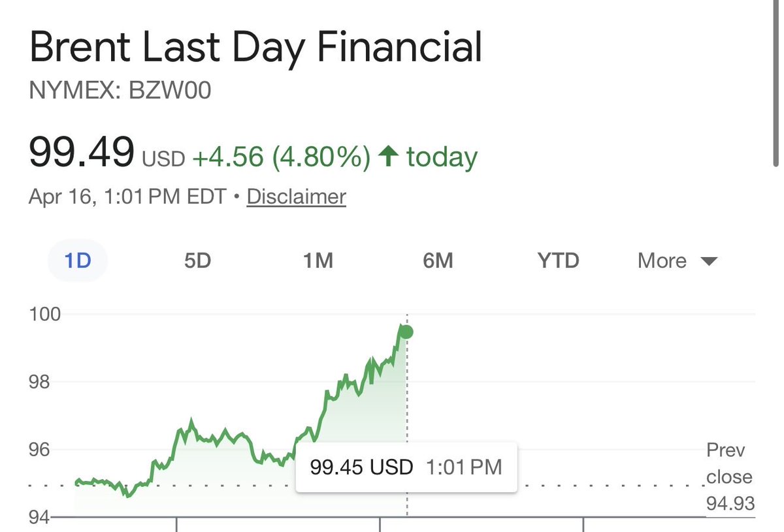
Task: Switch chart to 1M range
Action: [318, 261]
